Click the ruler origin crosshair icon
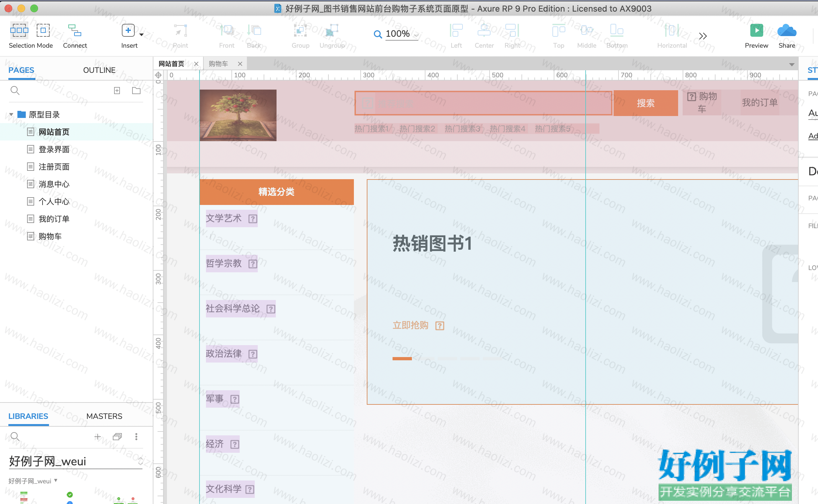This screenshot has height=504, width=818. [159, 75]
